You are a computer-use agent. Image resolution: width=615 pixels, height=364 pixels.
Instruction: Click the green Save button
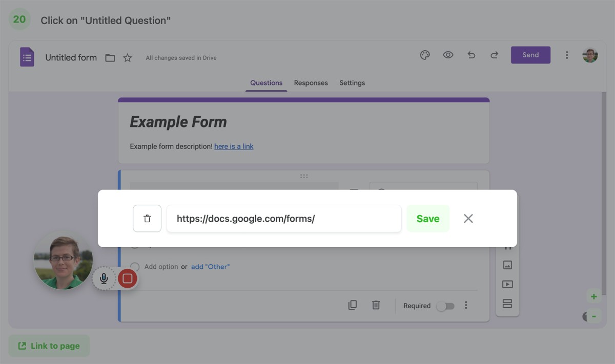428,219
